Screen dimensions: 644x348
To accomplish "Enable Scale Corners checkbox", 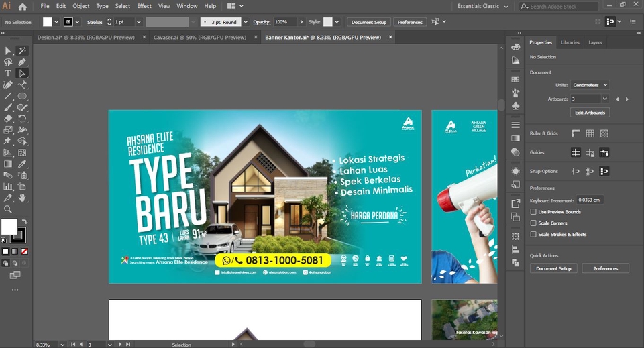I will 533,223.
